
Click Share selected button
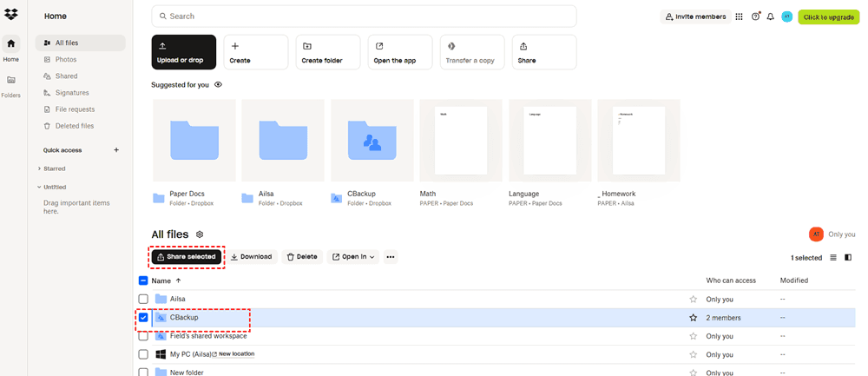187,257
